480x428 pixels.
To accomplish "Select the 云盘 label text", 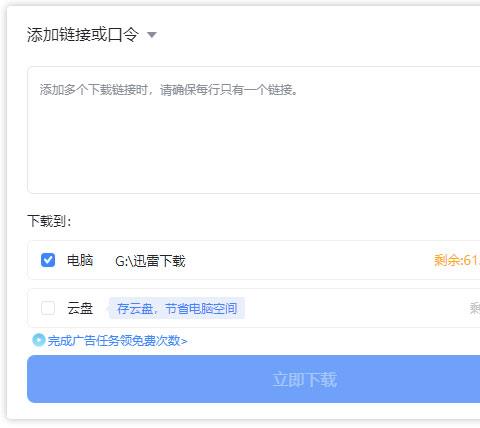I will point(80,308).
